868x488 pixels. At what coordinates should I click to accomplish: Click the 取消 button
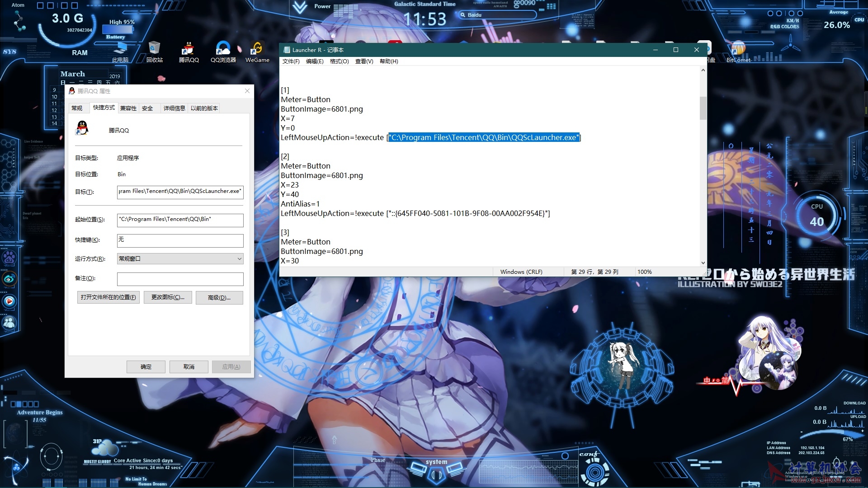coord(189,366)
